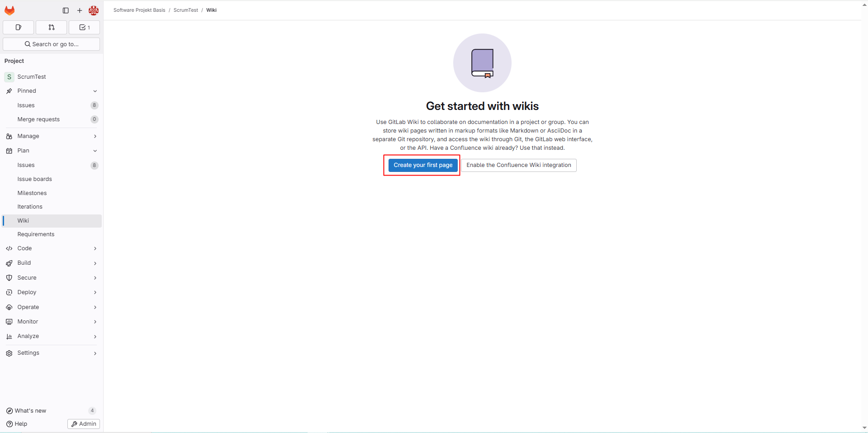
Task: Toggle the sidebar collapse icon
Action: [x=66, y=10]
